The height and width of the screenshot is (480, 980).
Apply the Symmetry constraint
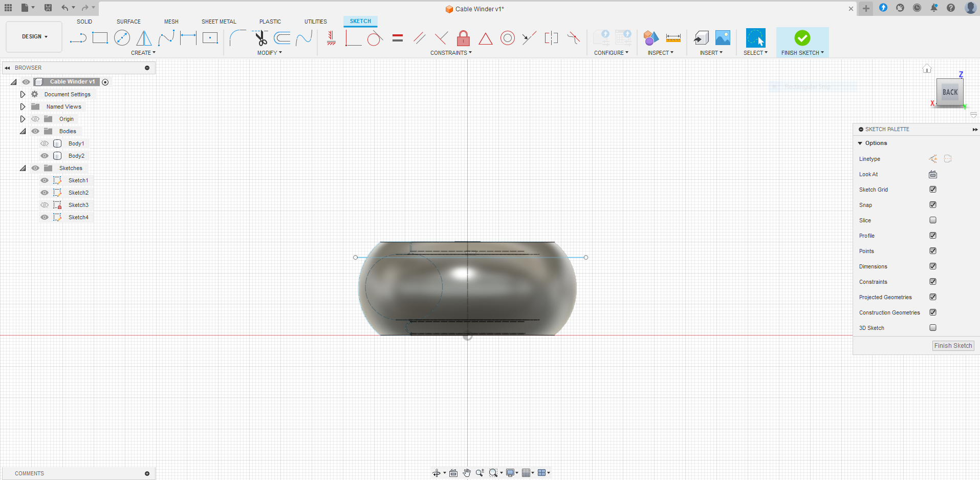(x=551, y=38)
